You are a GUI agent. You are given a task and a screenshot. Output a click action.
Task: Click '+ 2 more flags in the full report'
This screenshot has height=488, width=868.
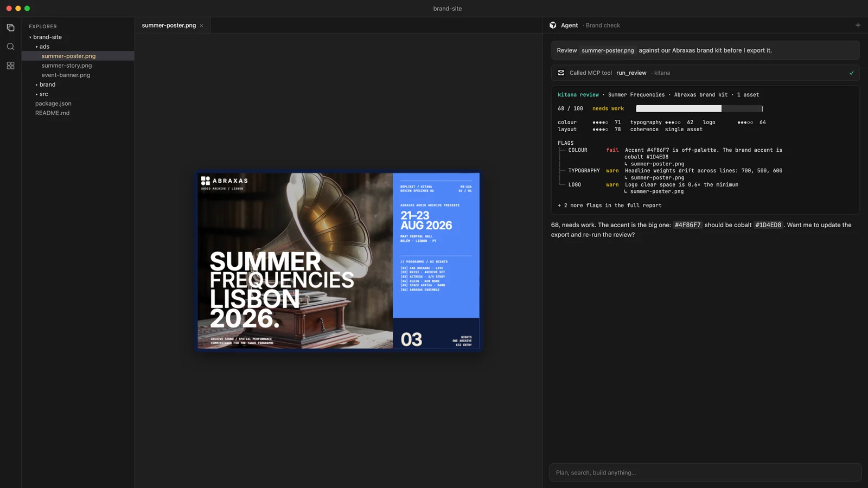tap(609, 206)
